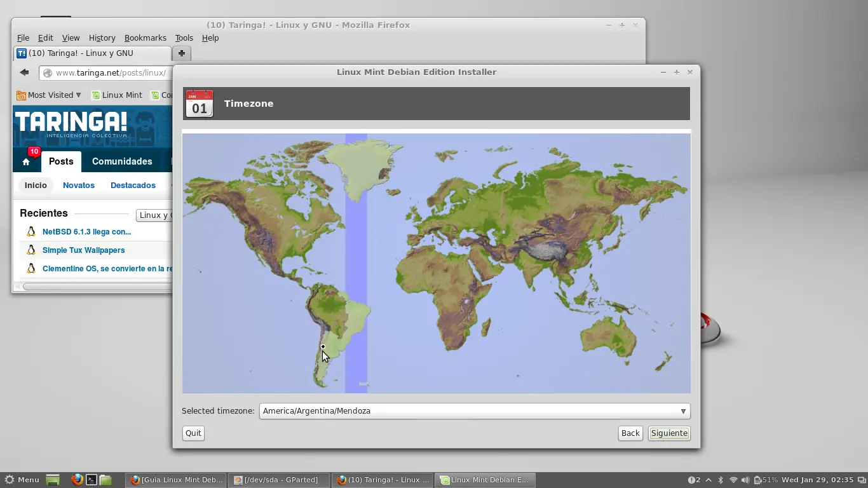The image size is (868, 488).
Task: Switch to the Guia Linux Mint Deb taskbar window
Action: coord(176,480)
